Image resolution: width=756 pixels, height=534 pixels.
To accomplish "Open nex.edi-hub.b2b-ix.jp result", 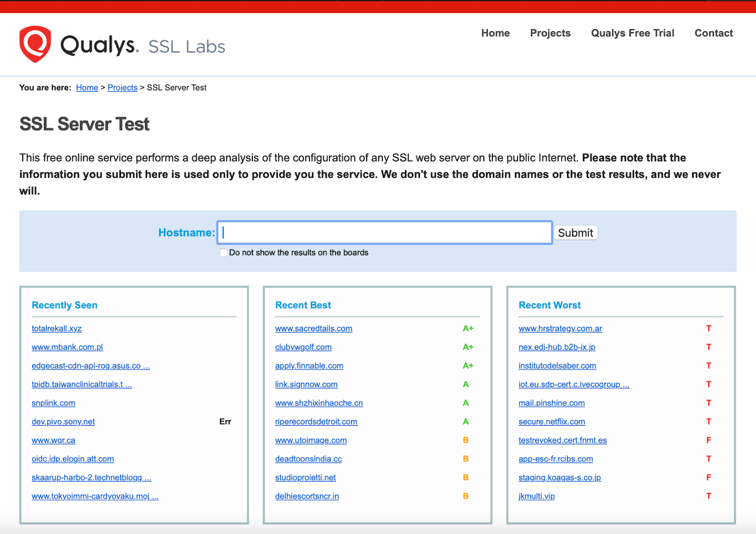I will click(x=557, y=347).
